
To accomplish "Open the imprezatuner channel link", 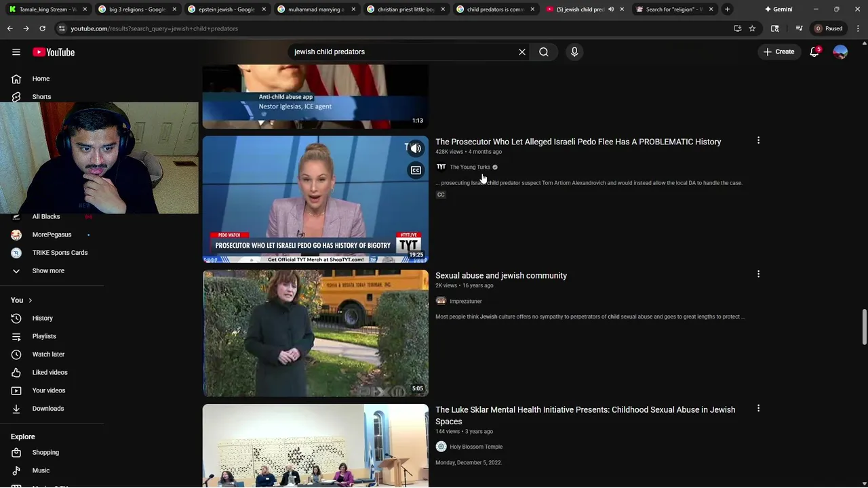I will [x=466, y=301].
